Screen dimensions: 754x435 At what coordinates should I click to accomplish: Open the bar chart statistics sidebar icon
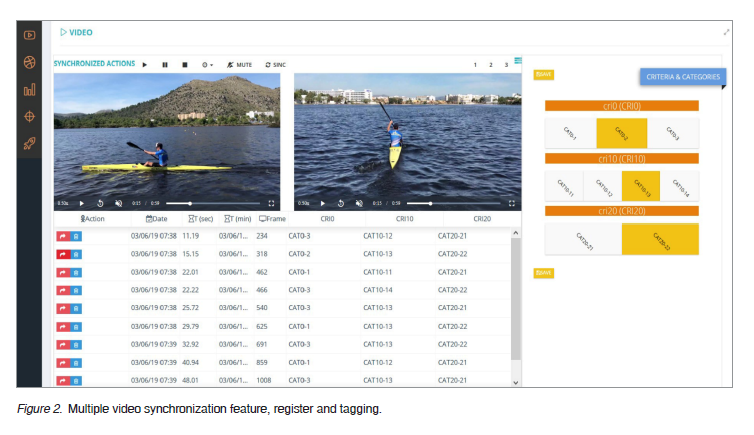click(x=30, y=89)
